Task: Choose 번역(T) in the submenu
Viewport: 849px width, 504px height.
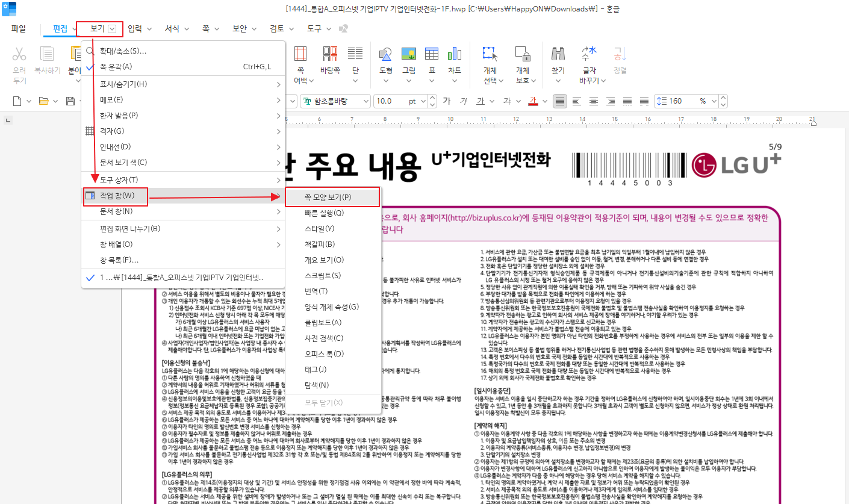Action: click(332, 291)
